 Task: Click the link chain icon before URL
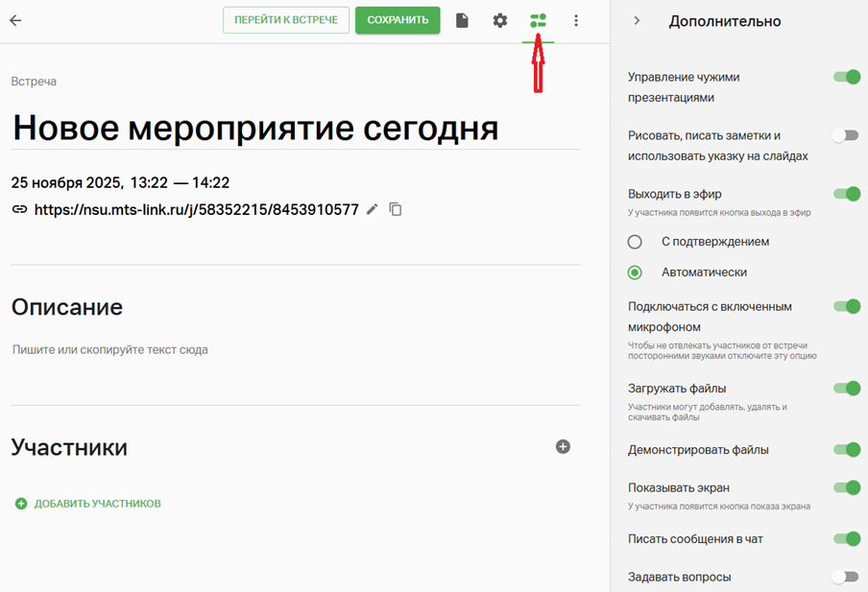tap(19, 209)
